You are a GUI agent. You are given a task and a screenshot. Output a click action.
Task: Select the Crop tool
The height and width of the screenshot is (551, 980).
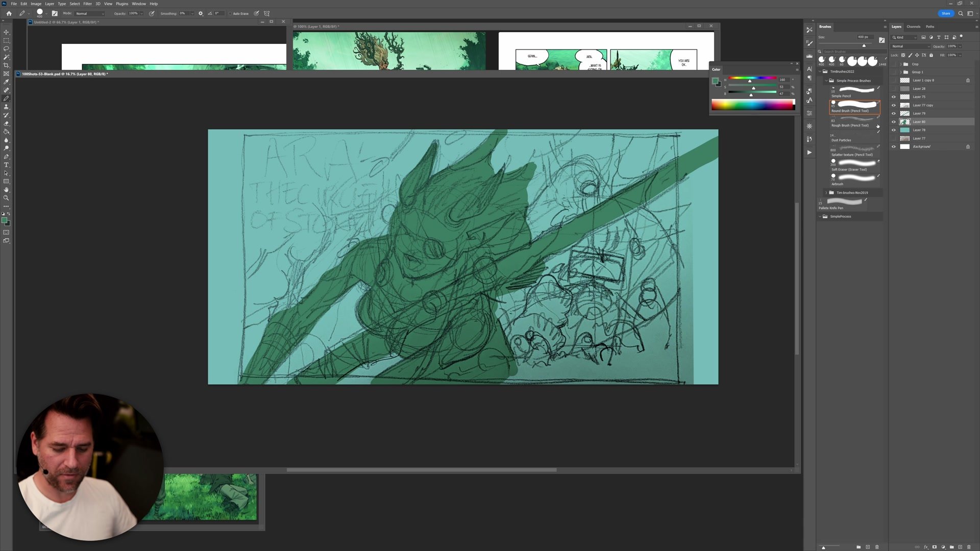6,65
